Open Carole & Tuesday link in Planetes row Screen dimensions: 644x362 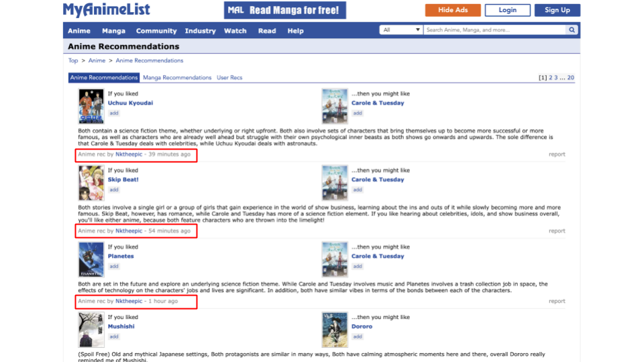(378, 256)
